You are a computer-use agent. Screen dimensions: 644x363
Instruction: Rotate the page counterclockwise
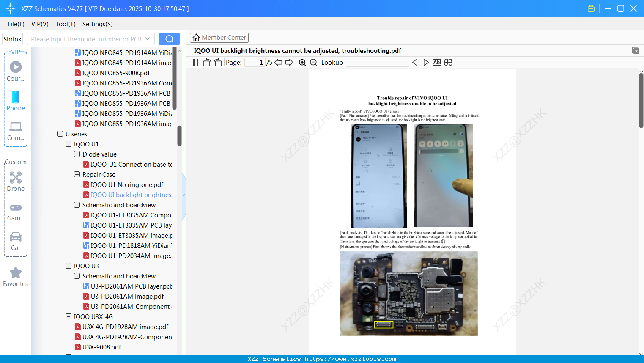coord(206,63)
